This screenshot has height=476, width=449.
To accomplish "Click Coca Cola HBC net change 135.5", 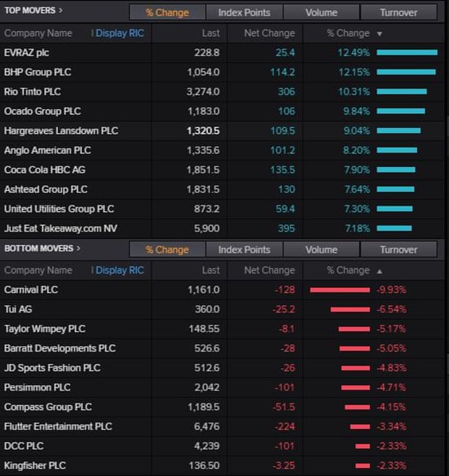I will coord(282,170).
